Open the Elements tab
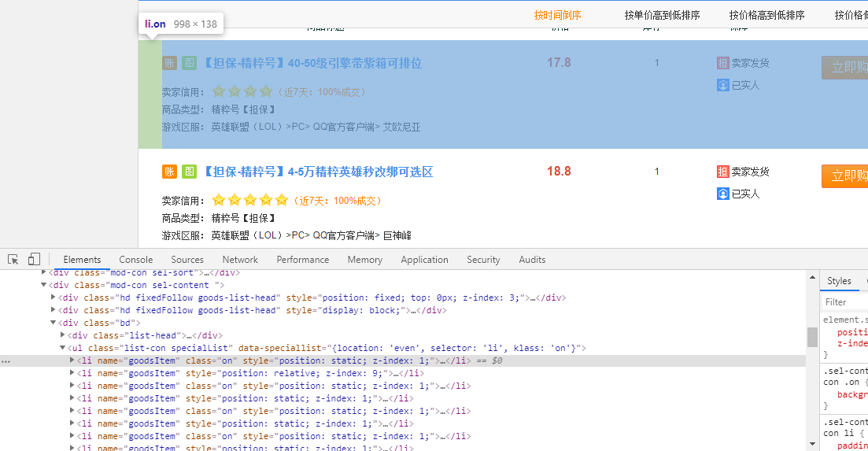This screenshot has width=868, height=451. coord(82,260)
